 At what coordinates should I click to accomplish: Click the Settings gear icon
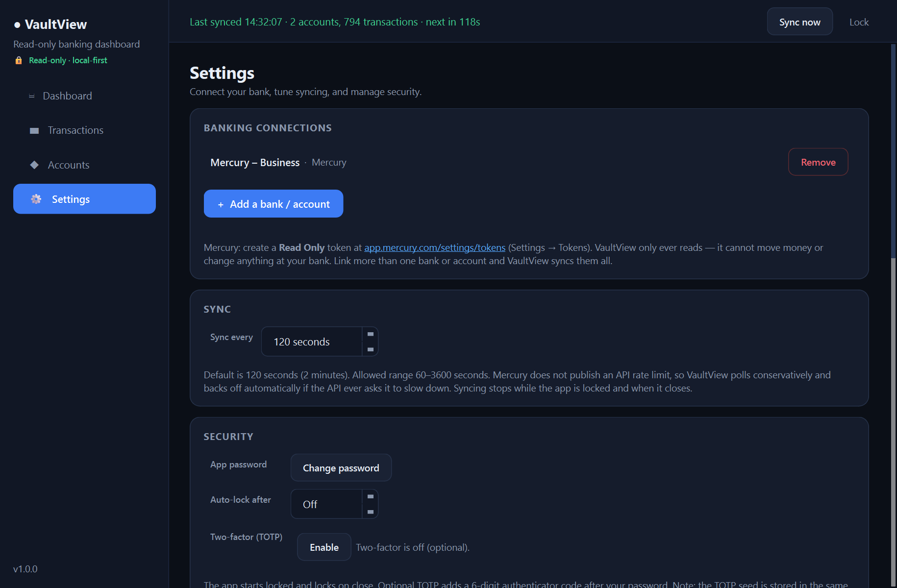(x=36, y=199)
